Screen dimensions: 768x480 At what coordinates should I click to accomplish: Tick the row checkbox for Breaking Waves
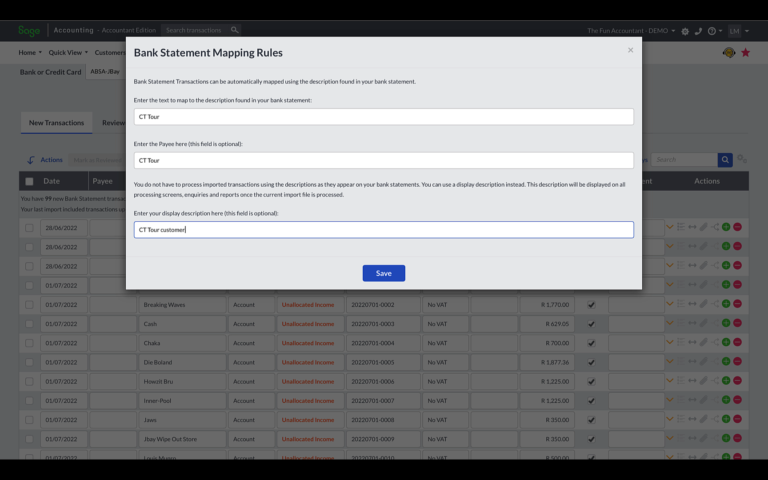(29, 305)
